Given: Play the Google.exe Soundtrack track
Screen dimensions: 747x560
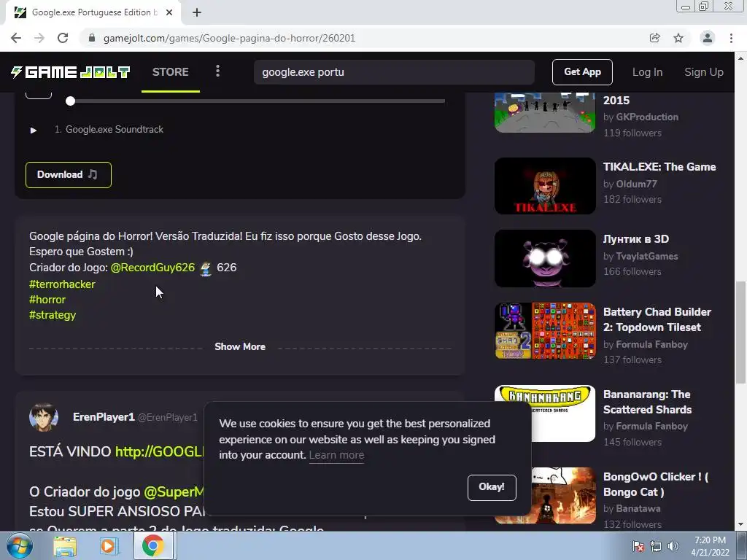Looking at the screenshot, I should [34, 130].
